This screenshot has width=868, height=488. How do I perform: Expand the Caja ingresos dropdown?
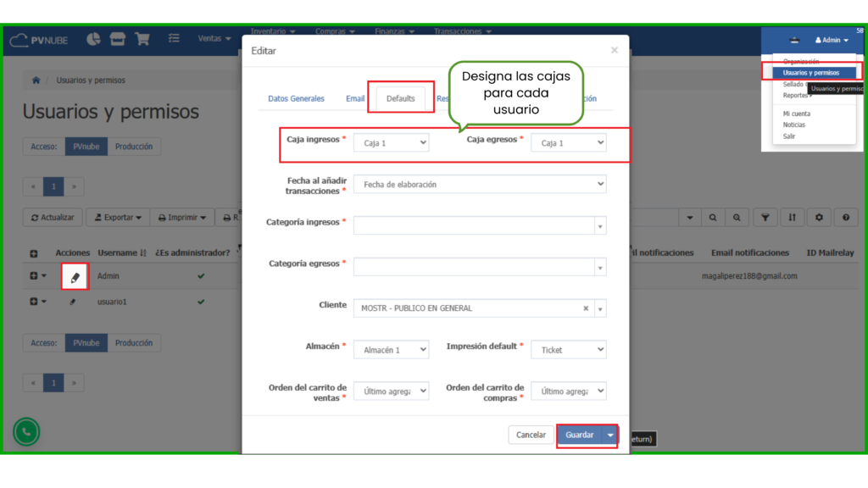click(391, 143)
